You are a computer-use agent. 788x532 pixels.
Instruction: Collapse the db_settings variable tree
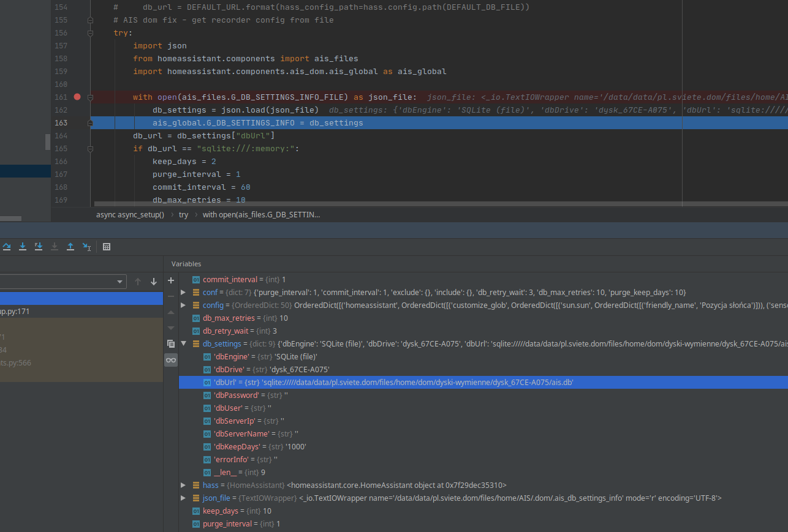pos(183,344)
